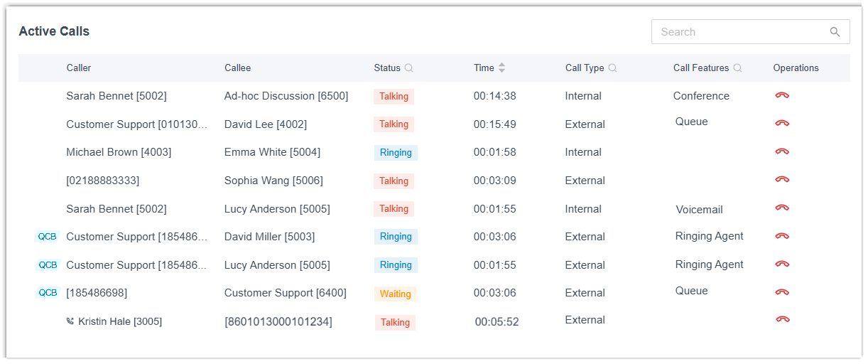Sort calls by the Time column
The image size is (868, 364).
point(501,68)
